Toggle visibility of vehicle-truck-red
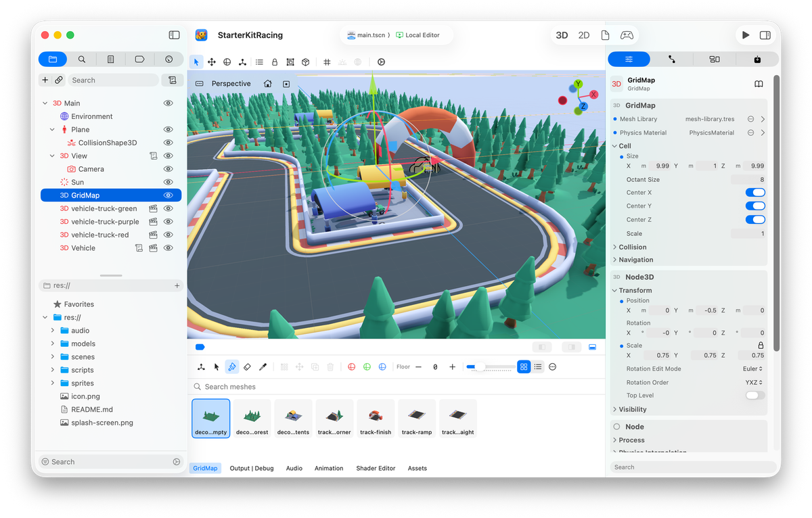Viewport: 812px width, 518px height. tap(168, 235)
